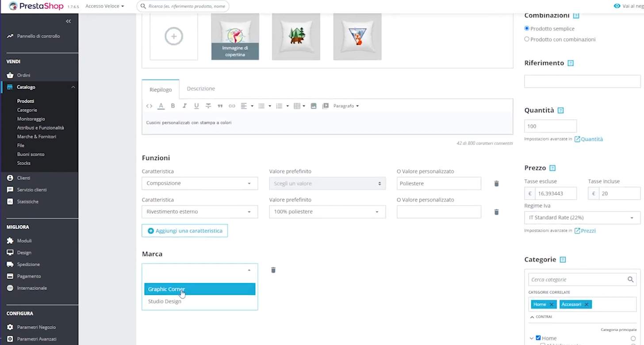644x345 pixels.
Task: Click the add image plus icon
Action: pos(174,36)
